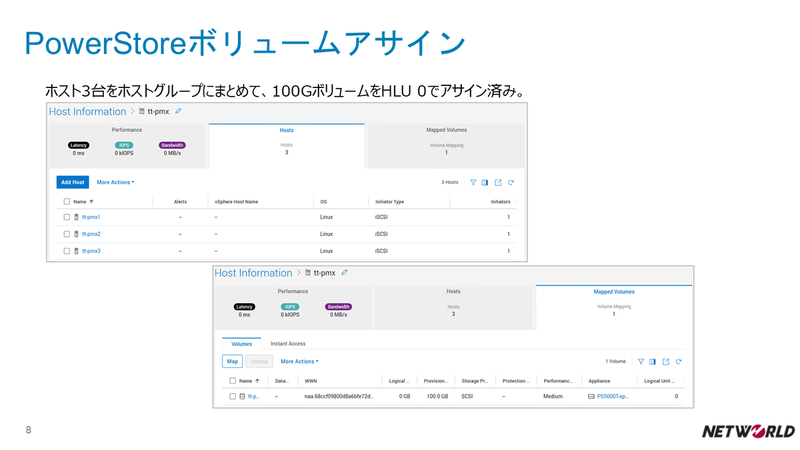Refresh the volumes table with the reload icon
800x450 pixels.
click(679, 361)
